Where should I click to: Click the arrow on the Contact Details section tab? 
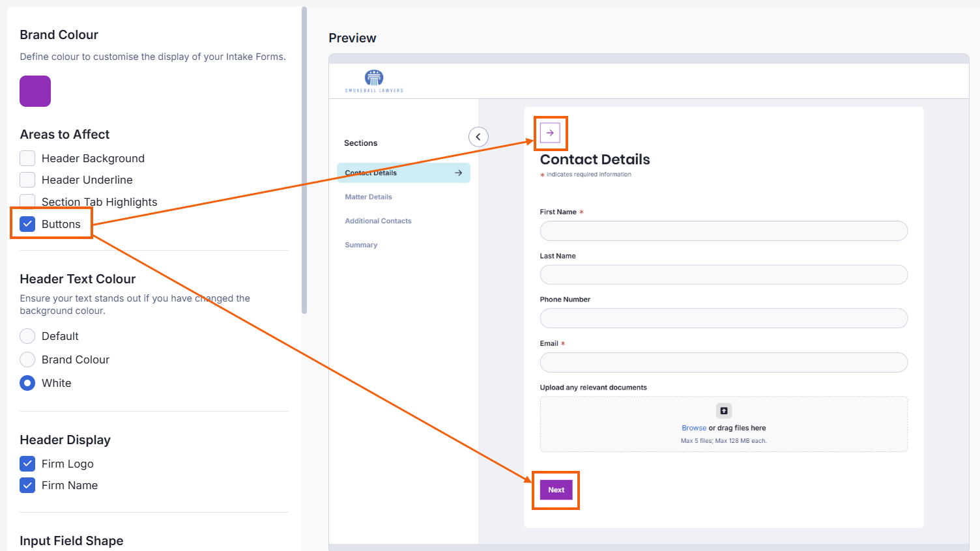[458, 173]
